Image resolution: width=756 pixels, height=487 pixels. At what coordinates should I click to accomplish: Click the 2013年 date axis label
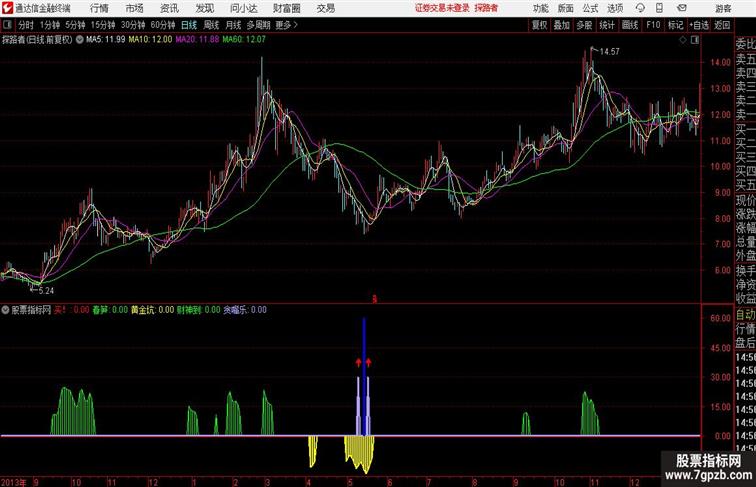coord(14,482)
